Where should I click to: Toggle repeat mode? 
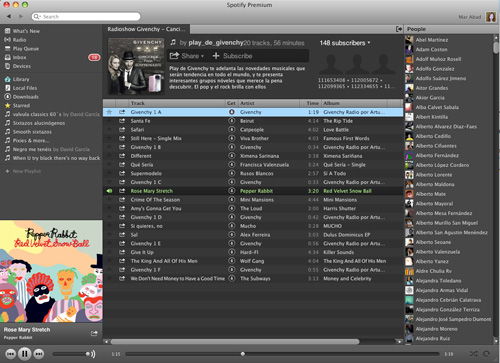click(x=487, y=354)
